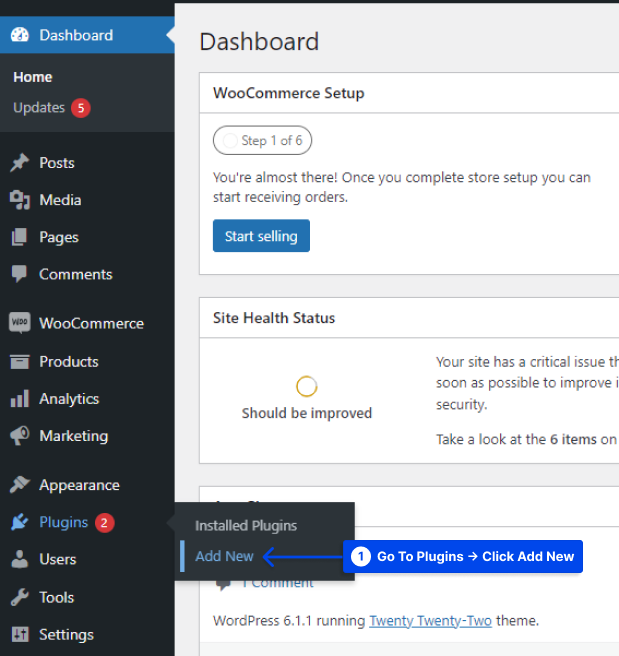
Task: Click the Comments speech bubble icon in sidebar
Action: [19, 274]
